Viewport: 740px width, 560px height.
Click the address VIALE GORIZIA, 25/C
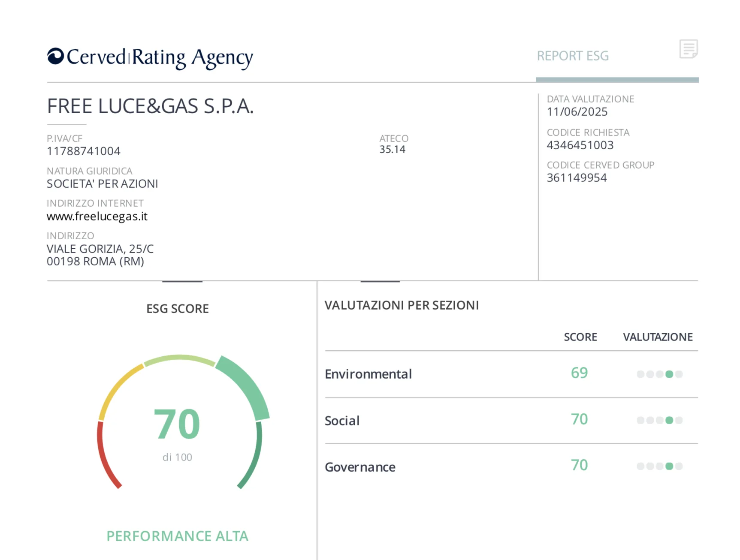coord(100,249)
